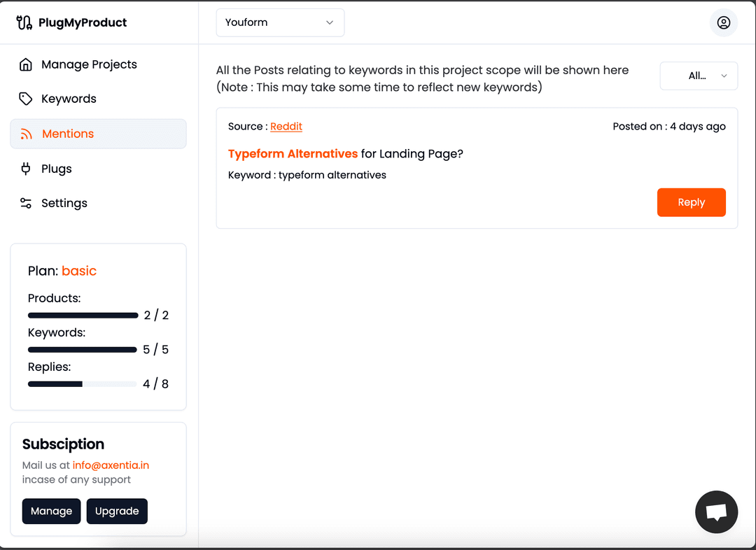Click the PlugMyProduct plug logo icon
756x550 pixels.
click(x=24, y=22)
